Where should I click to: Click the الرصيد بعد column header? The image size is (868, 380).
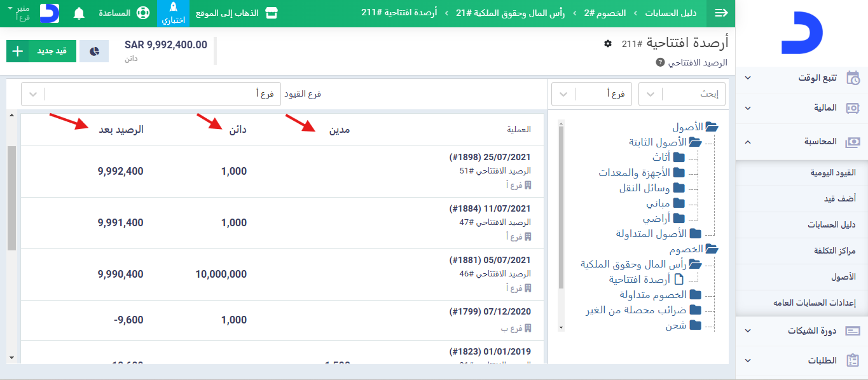pos(121,130)
